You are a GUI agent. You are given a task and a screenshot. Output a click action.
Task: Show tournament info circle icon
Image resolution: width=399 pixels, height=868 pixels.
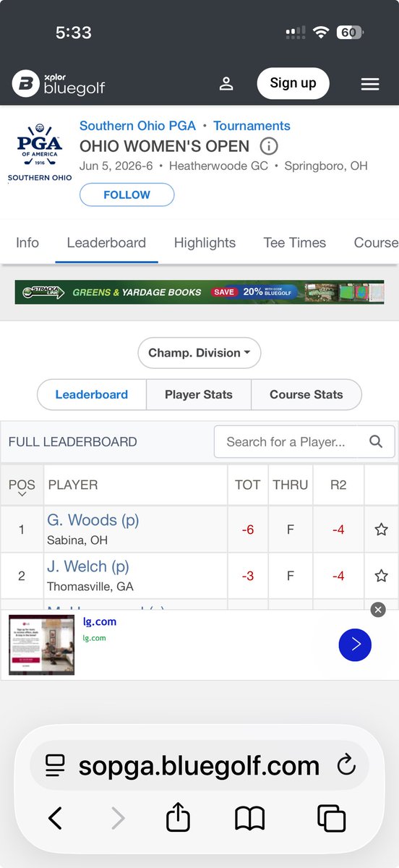(268, 145)
